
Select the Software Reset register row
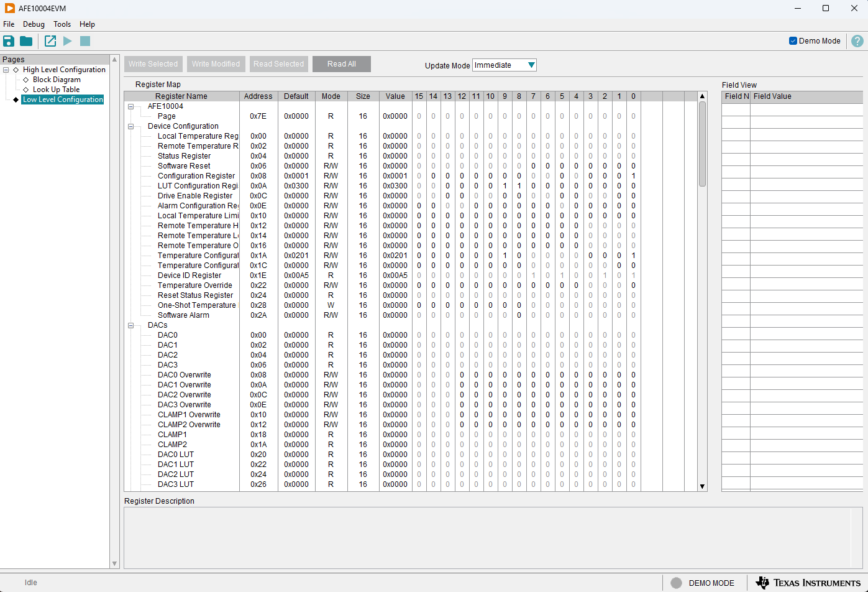click(x=184, y=166)
